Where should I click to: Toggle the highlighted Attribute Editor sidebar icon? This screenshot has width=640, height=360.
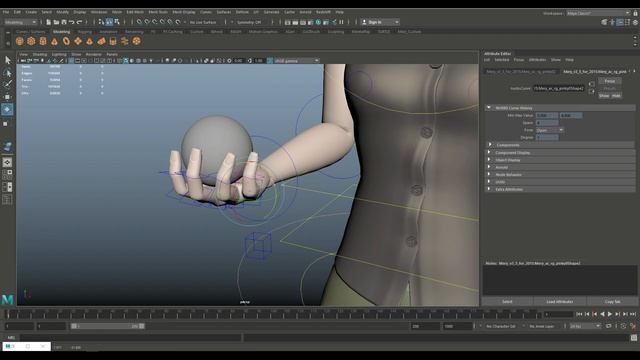click(x=620, y=22)
